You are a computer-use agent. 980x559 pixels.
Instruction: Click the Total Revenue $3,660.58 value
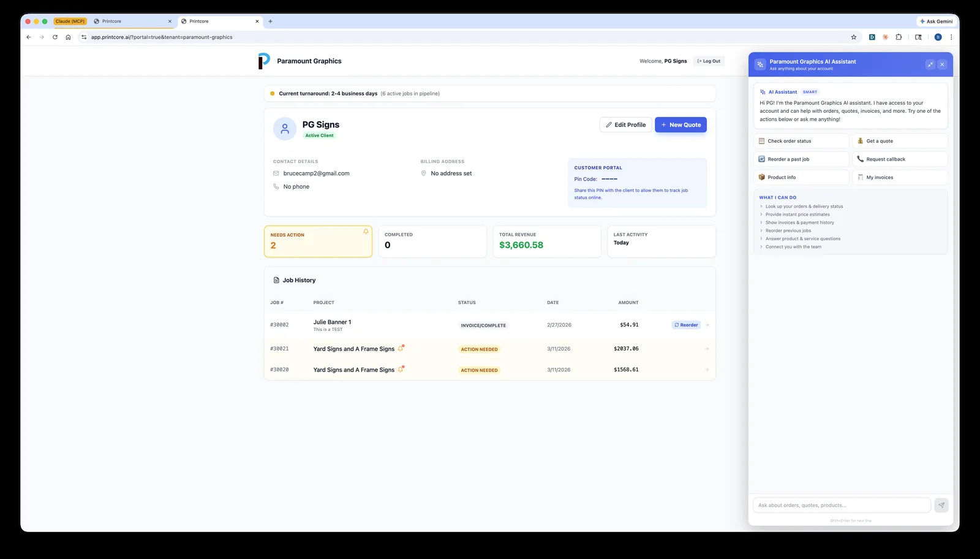[x=521, y=245]
